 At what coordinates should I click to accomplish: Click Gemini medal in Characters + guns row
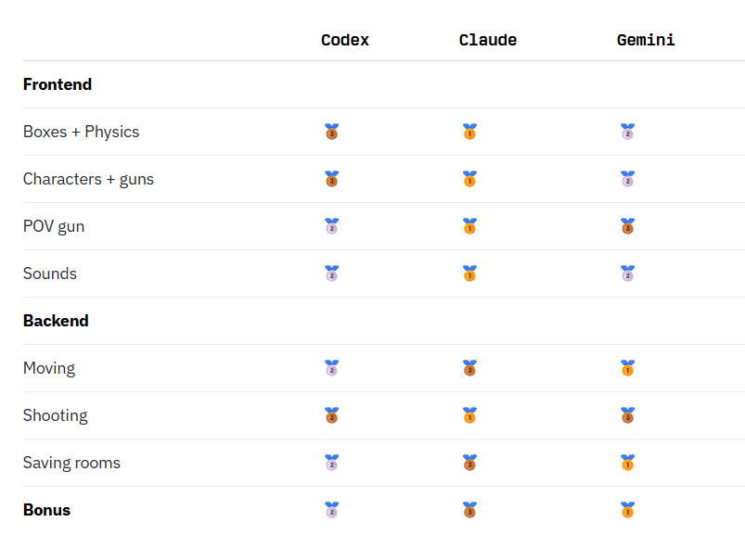(x=627, y=179)
